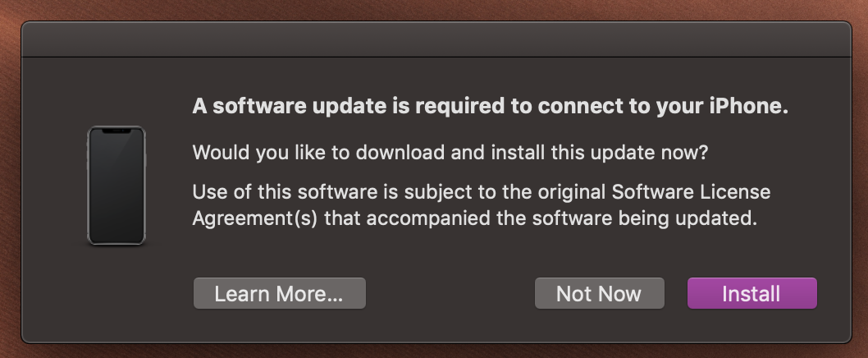The image size is (868, 358).
Task: Select the bold software update headline
Action: click(x=489, y=106)
